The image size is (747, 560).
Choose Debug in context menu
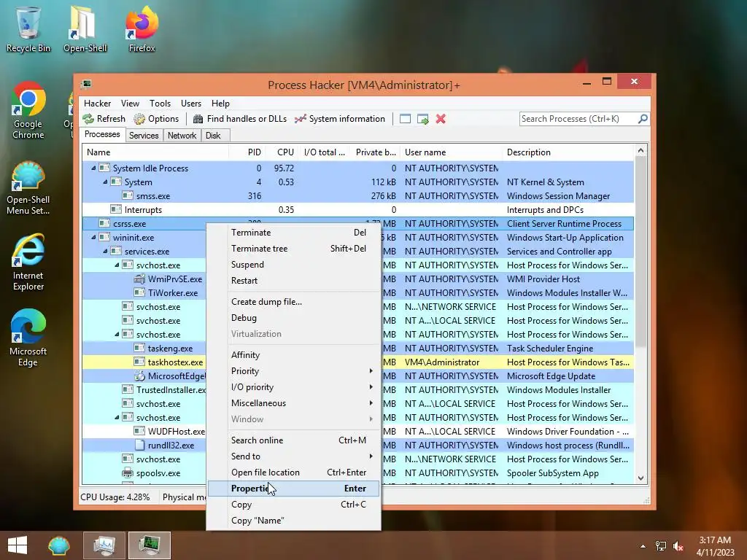(x=293, y=318)
